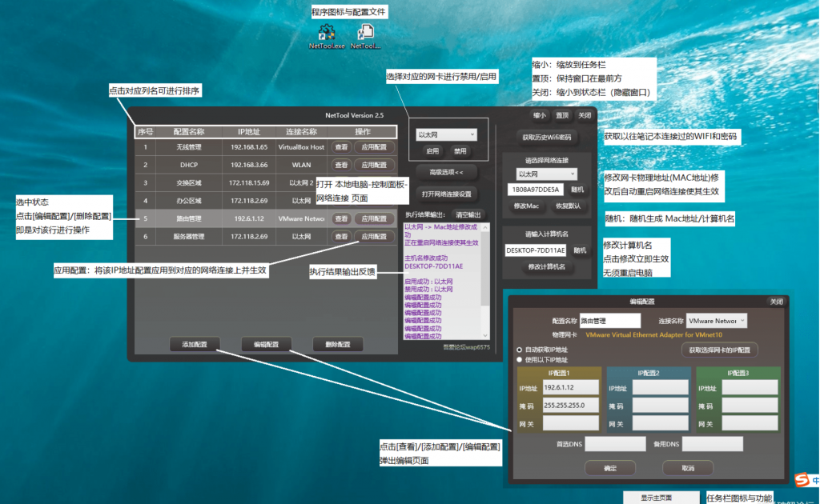Click the computer name field DESKTOP-7DD11AE
The height and width of the screenshot is (504, 820).
(x=536, y=250)
